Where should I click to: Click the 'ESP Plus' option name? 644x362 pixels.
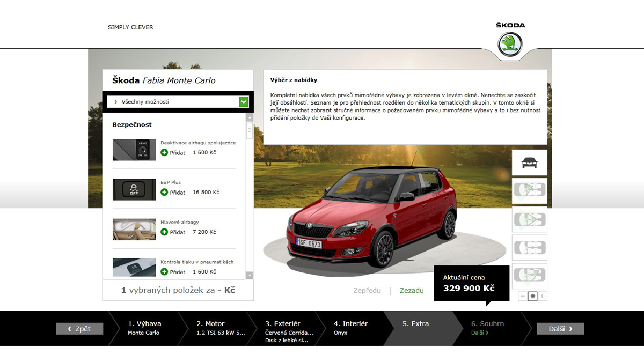[171, 182]
